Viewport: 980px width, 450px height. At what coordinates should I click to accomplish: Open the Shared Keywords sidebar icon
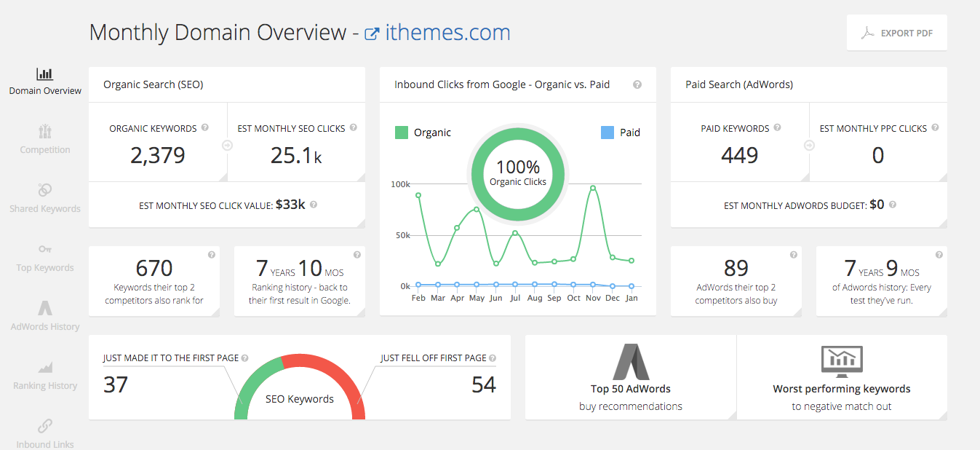tap(45, 190)
